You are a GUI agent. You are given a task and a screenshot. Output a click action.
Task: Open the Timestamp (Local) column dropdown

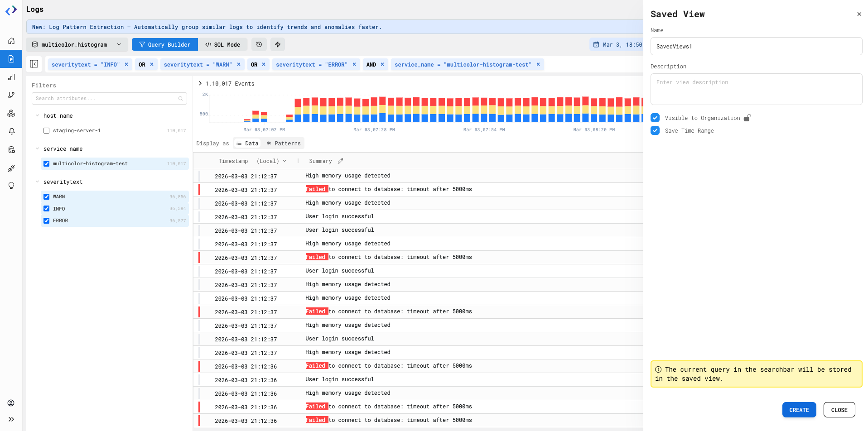tap(285, 161)
